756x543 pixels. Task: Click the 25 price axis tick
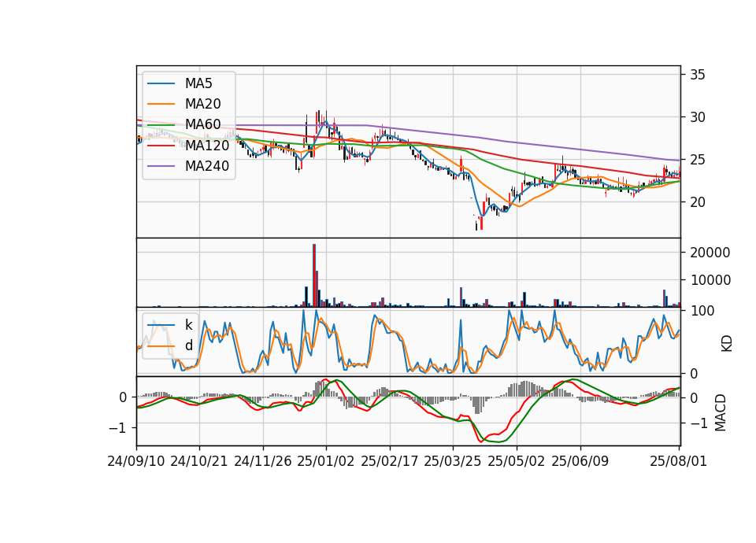[697, 160]
